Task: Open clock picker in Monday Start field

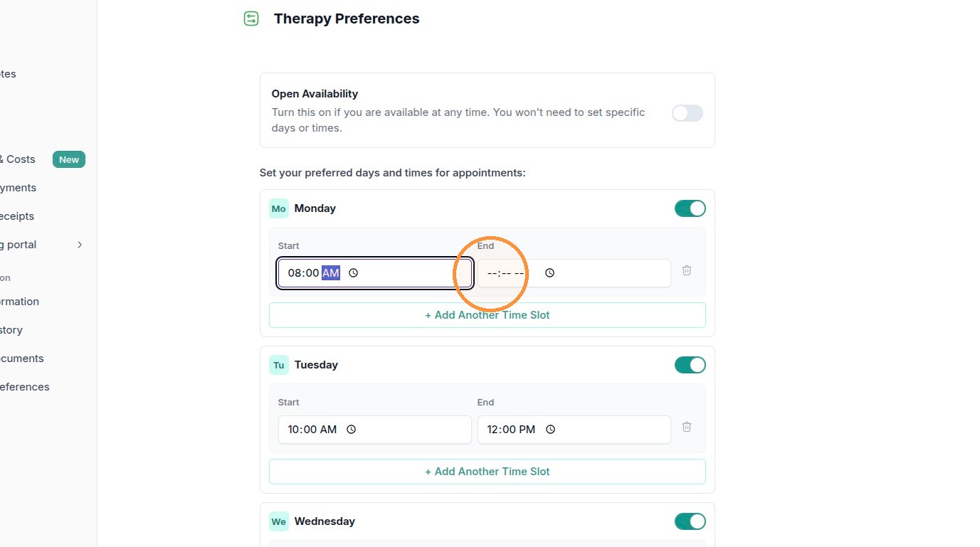Action: click(x=353, y=273)
